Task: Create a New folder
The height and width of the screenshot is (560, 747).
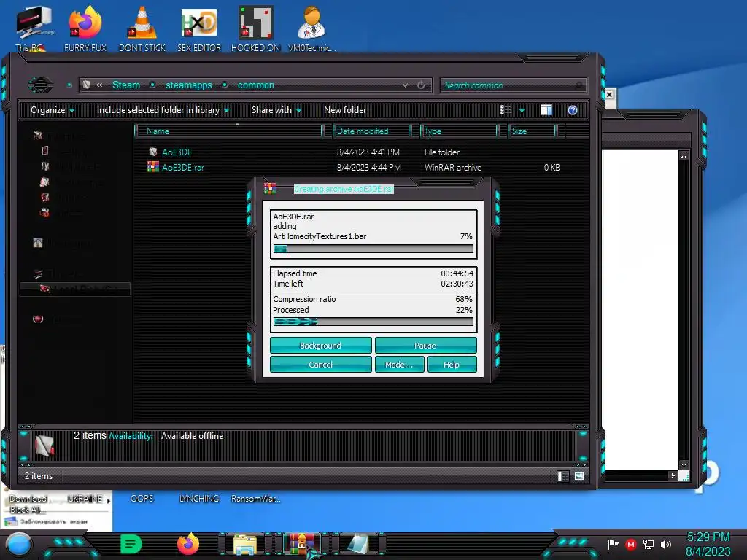Action: [x=345, y=110]
